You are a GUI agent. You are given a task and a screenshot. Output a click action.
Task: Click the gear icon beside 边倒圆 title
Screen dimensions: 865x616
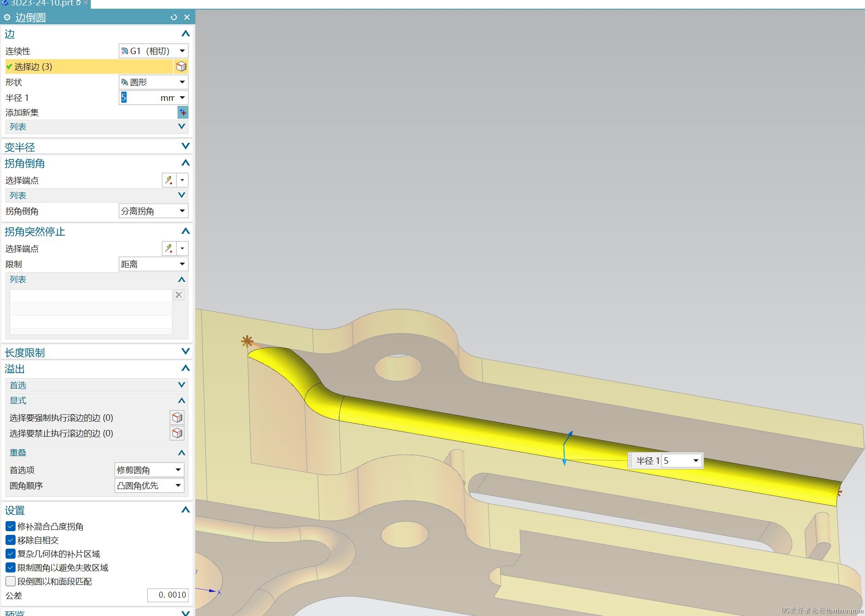(x=7, y=17)
